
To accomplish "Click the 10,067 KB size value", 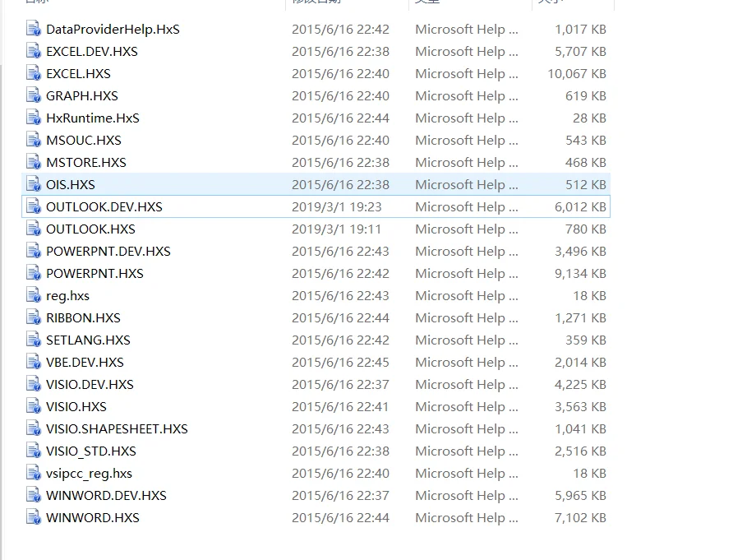I will (x=577, y=74).
